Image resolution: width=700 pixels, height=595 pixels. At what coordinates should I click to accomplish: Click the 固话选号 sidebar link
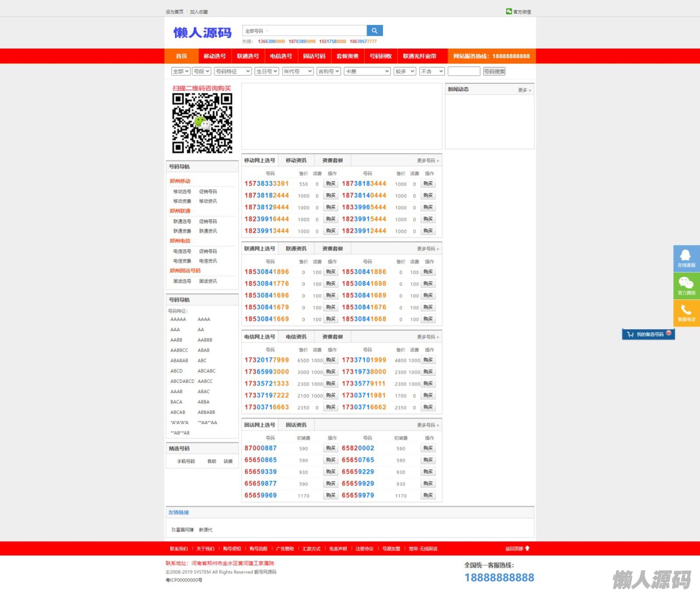(x=182, y=282)
